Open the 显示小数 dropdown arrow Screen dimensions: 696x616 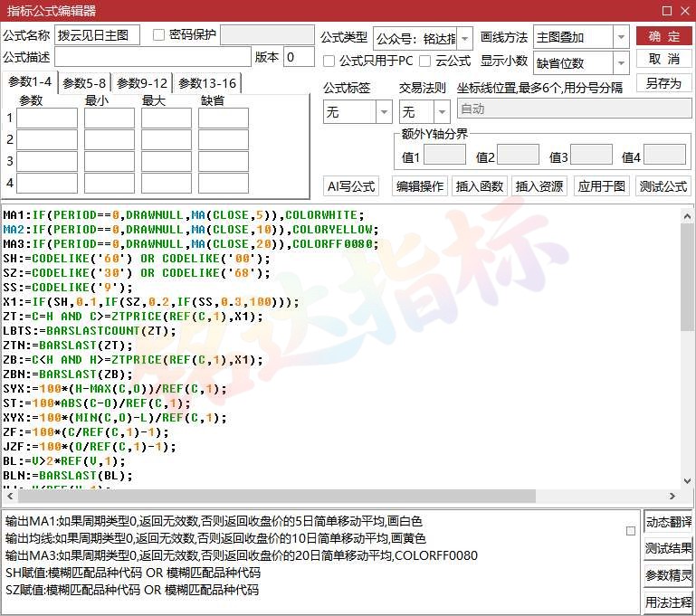[x=621, y=63]
